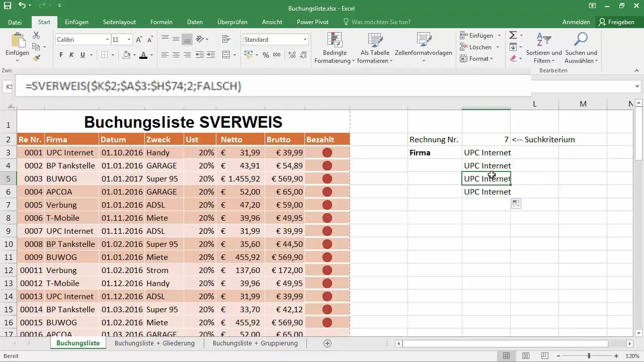Select the Format Painter brush icon
The width and height of the screenshot is (644, 362).
[x=36, y=58]
